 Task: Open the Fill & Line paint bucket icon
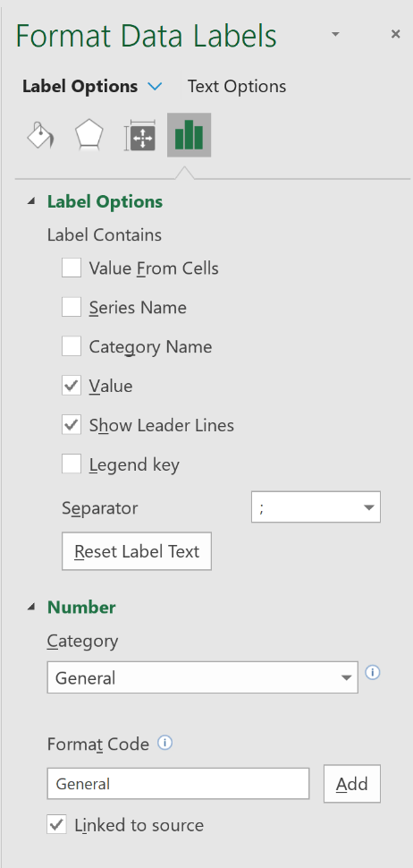pos(41,136)
